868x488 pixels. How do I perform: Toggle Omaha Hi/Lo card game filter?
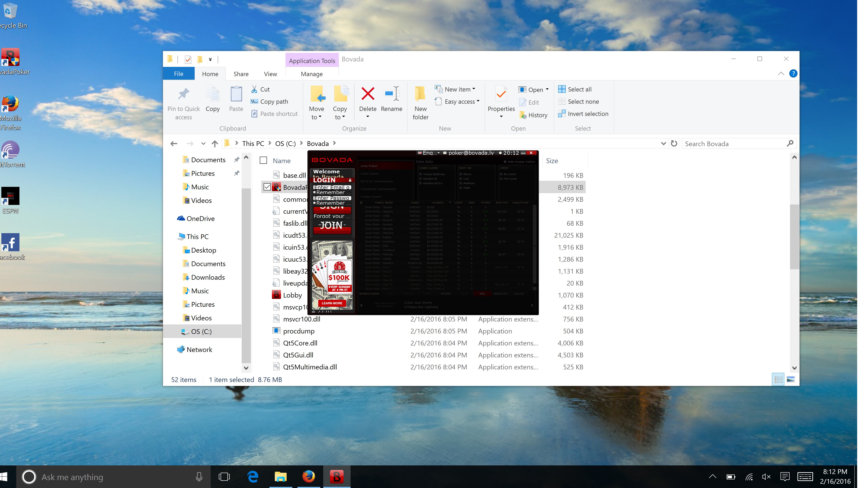coord(420,183)
